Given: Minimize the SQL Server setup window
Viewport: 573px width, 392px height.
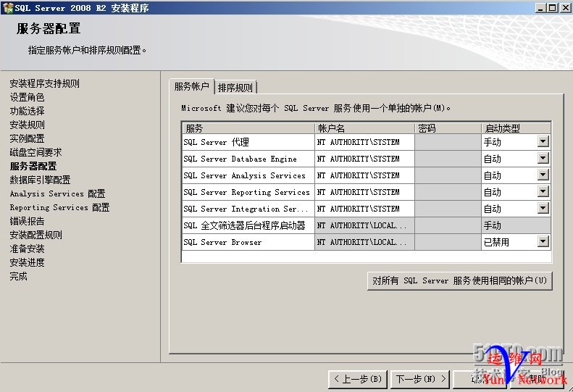Looking at the screenshot, I should pos(541,8).
